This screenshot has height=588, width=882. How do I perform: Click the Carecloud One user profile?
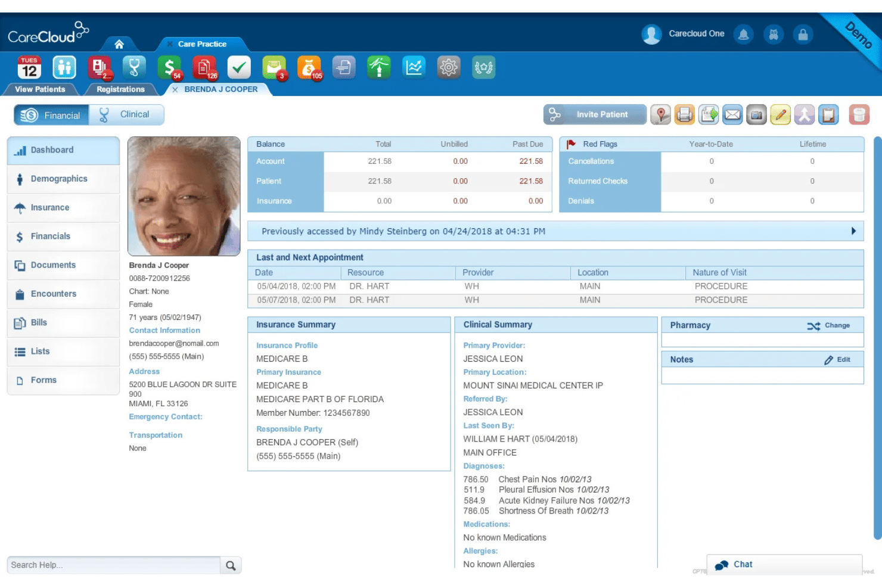[x=683, y=34]
